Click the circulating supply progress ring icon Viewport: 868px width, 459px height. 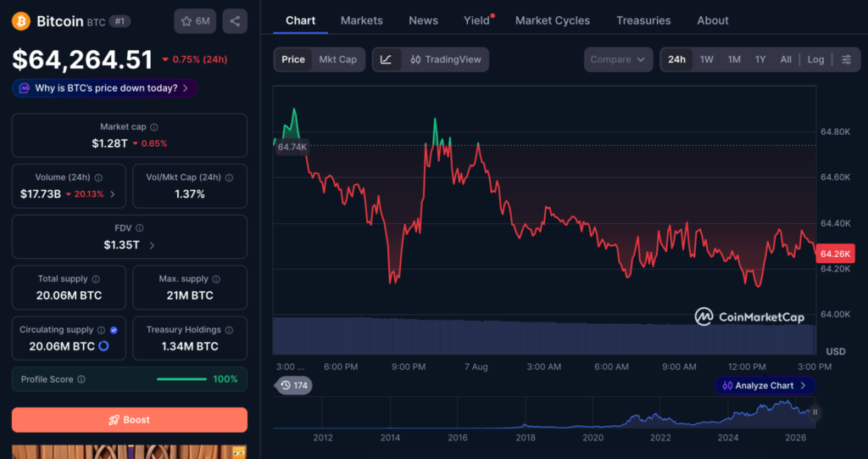[x=103, y=346]
